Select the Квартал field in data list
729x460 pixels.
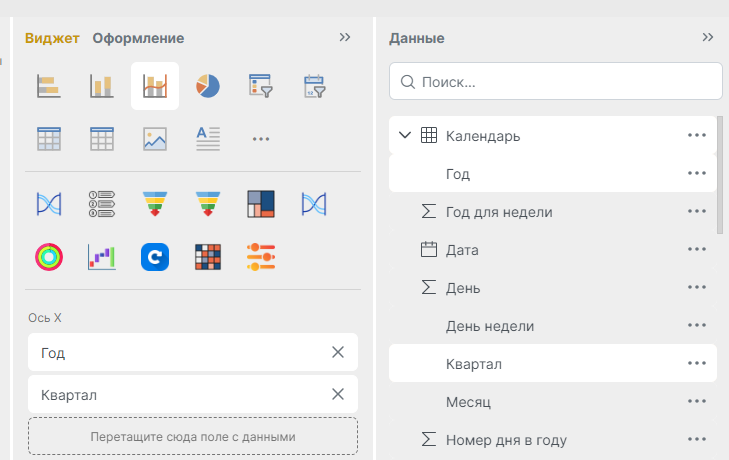tap(553, 363)
